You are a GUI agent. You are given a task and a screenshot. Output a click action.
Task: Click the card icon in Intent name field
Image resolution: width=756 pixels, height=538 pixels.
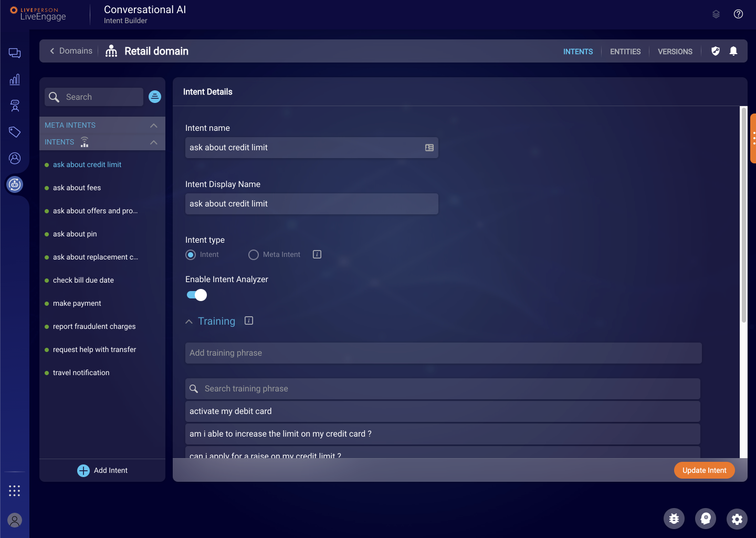(429, 148)
